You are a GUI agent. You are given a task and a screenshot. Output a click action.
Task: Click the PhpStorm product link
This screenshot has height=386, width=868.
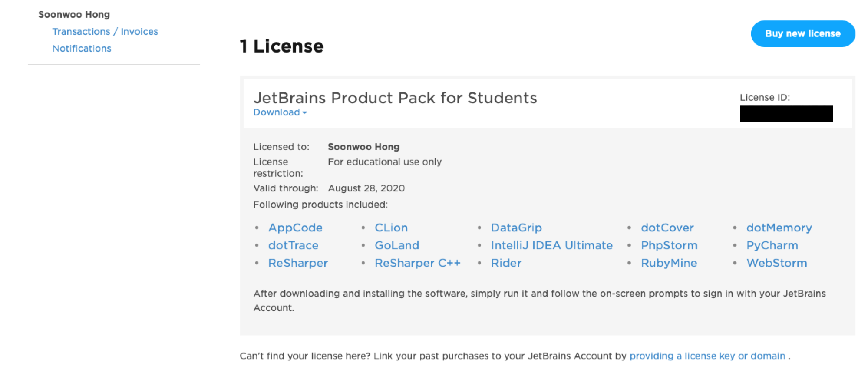coord(669,245)
